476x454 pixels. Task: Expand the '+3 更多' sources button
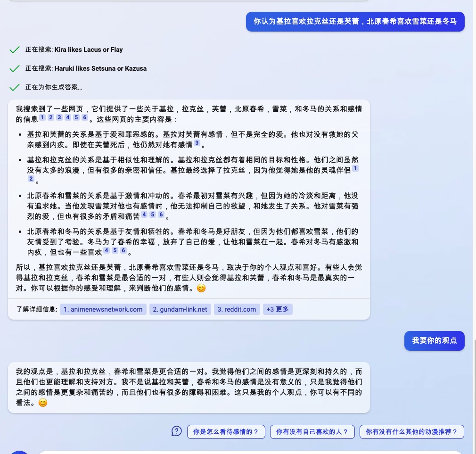278,309
